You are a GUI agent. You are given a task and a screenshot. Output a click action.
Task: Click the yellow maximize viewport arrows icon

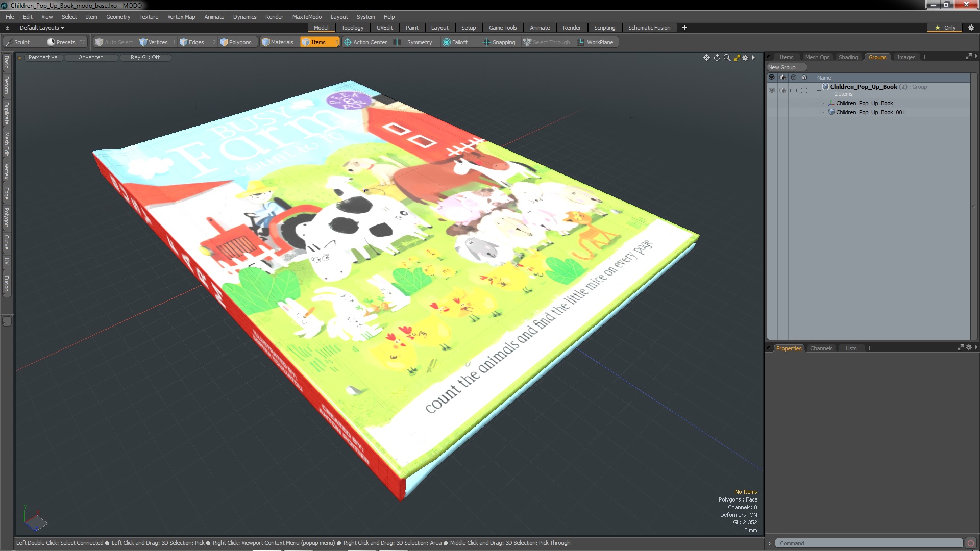[x=737, y=58]
